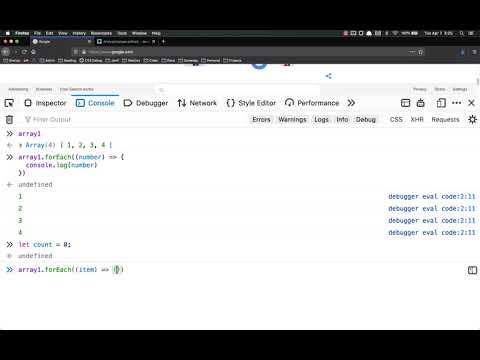Open the View menu

[x=63, y=33]
